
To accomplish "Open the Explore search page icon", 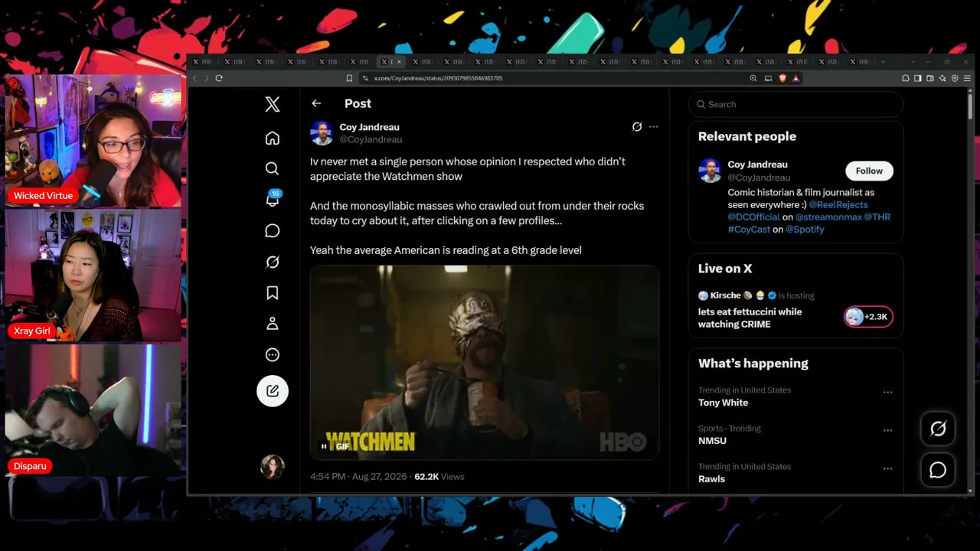I will tap(273, 168).
